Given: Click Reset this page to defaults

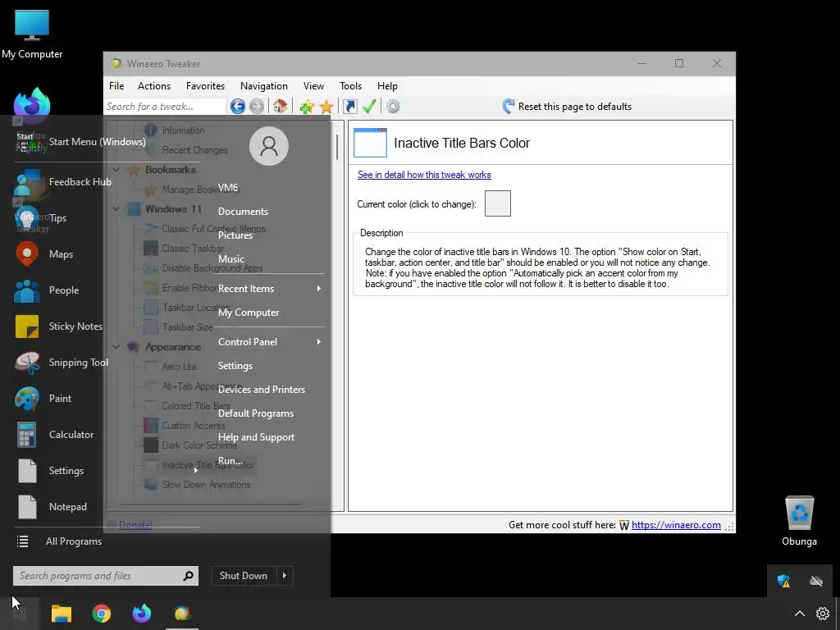Looking at the screenshot, I should [567, 106].
